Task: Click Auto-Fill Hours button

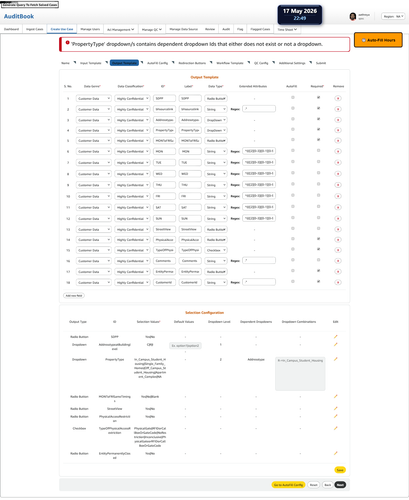Action: (x=378, y=40)
